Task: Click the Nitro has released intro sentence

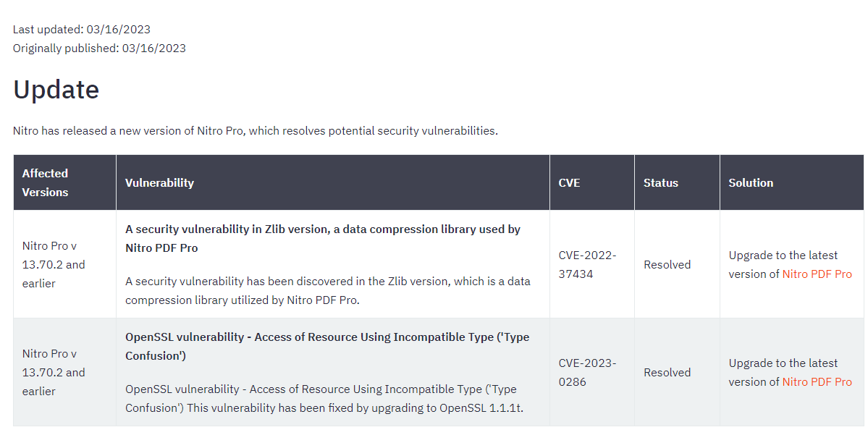Action: pos(256,130)
